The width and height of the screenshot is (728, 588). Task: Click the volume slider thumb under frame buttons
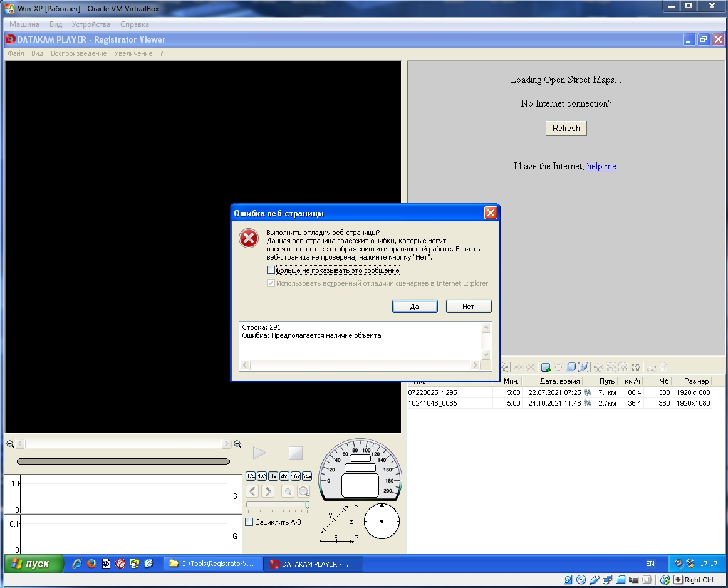click(307, 505)
